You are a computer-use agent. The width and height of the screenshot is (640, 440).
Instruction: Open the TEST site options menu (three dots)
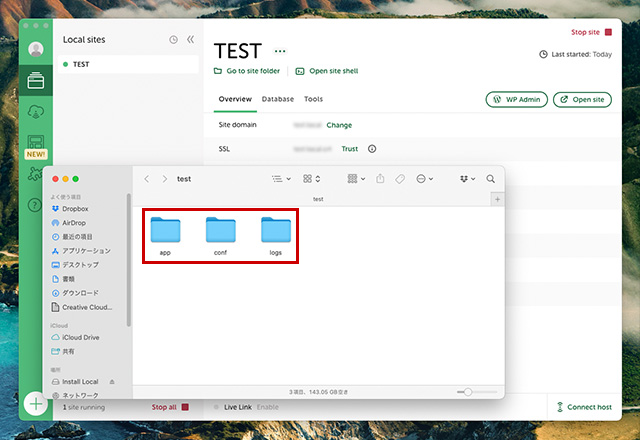click(x=280, y=51)
